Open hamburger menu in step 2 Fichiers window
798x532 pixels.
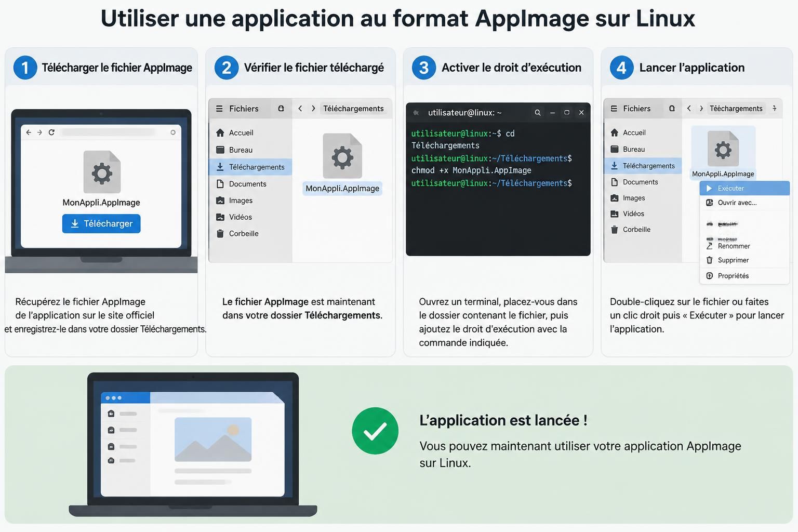pos(219,109)
